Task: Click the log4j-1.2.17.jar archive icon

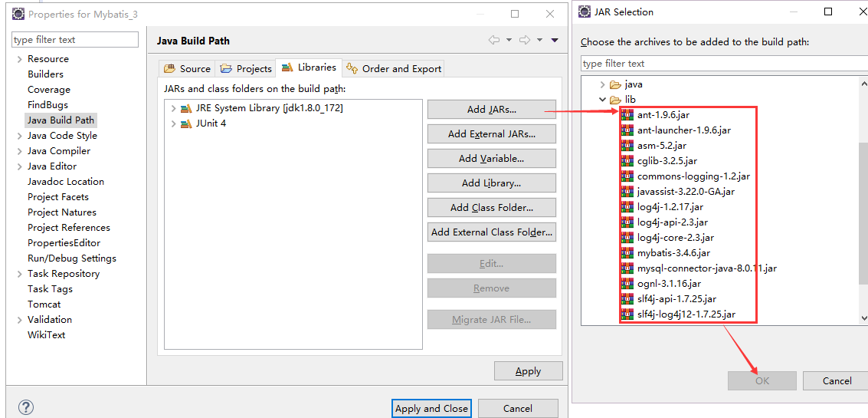Action: 627,207
